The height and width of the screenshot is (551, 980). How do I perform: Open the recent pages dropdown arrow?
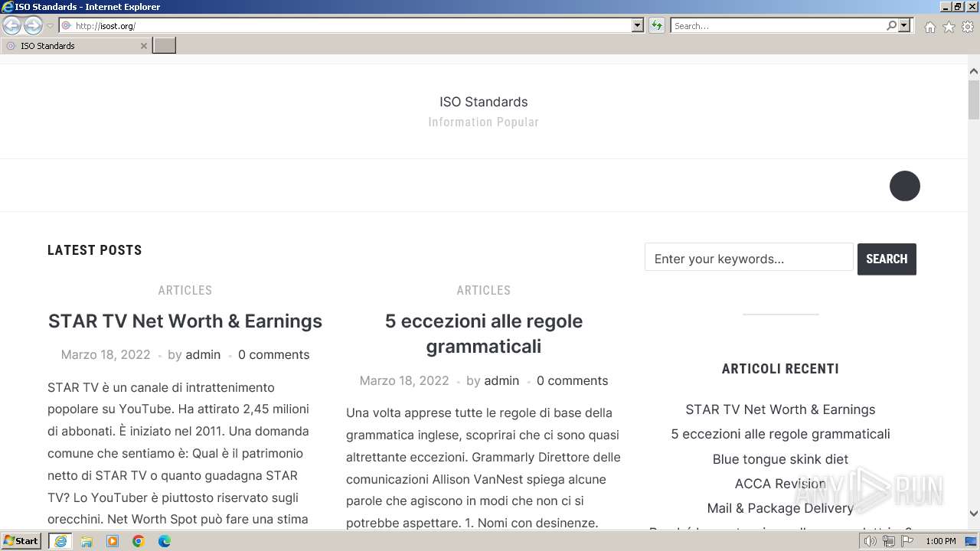[x=50, y=26]
